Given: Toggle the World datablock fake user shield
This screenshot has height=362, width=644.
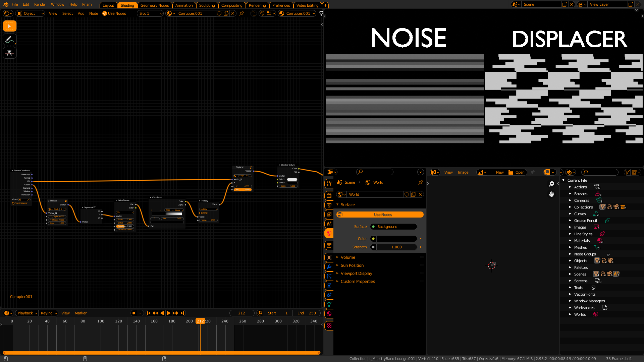Looking at the screenshot, I should 407,194.
